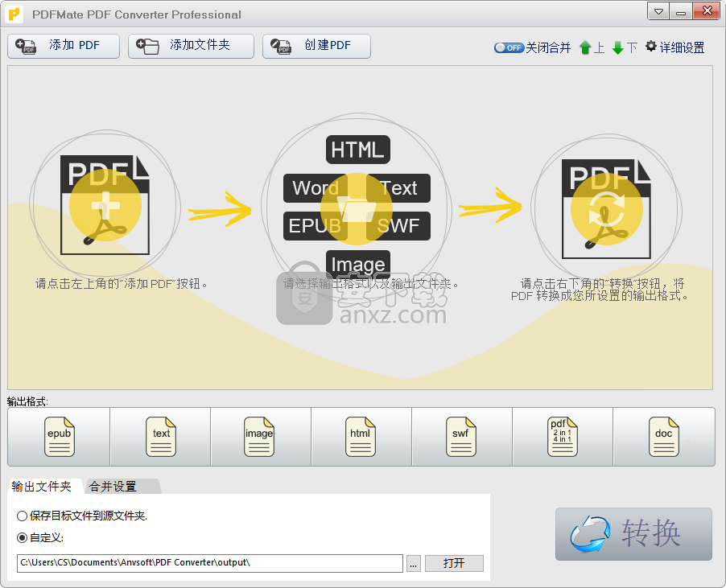Viewport: 726px width, 588px height.
Task: Select image output format
Action: 261,437
